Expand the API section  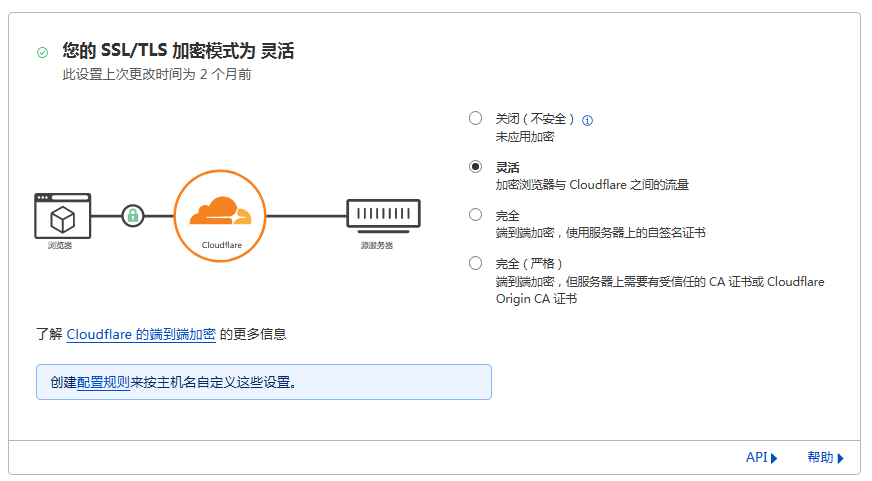point(757,458)
